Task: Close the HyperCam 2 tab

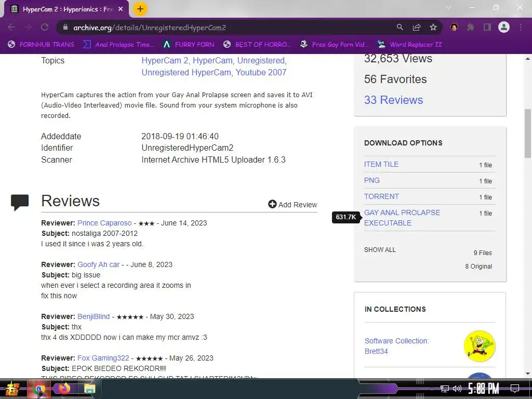Action: [x=121, y=9]
